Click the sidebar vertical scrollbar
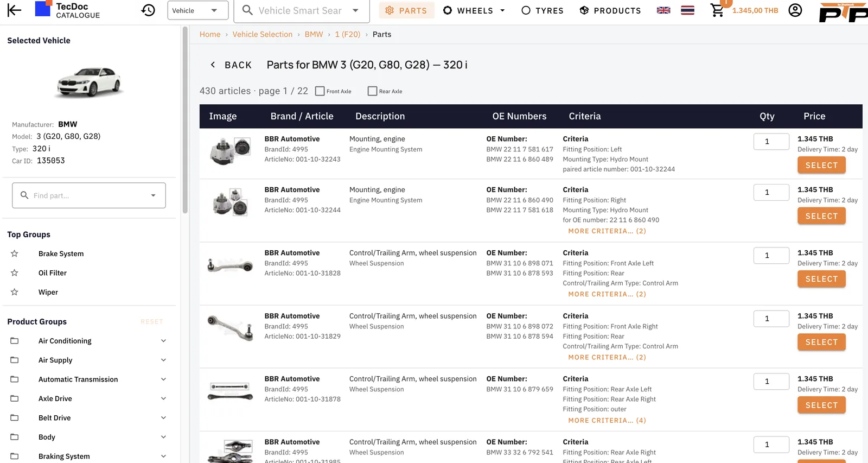This screenshot has height=463, width=868. click(x=185, y=119)
